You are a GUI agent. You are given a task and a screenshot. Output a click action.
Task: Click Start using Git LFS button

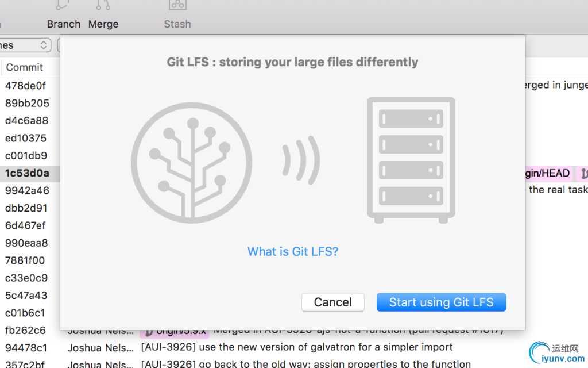pos(441,302)
